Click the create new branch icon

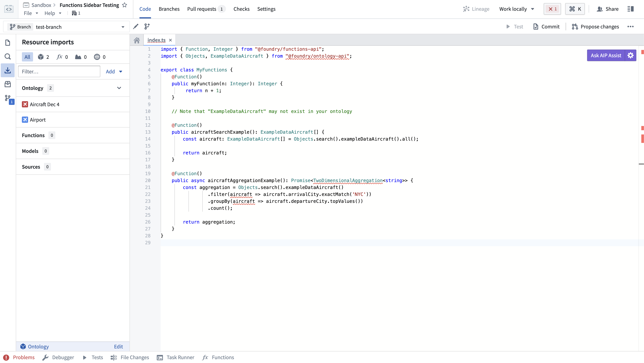coord(147,27)
